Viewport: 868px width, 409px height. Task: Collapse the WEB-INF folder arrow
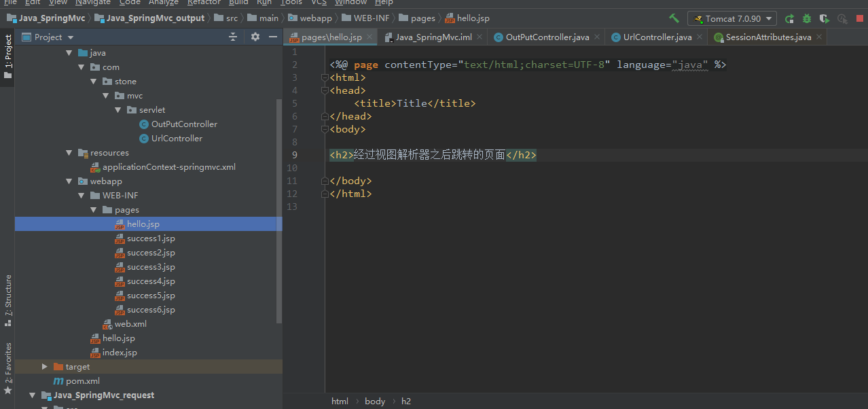(81, 196)
